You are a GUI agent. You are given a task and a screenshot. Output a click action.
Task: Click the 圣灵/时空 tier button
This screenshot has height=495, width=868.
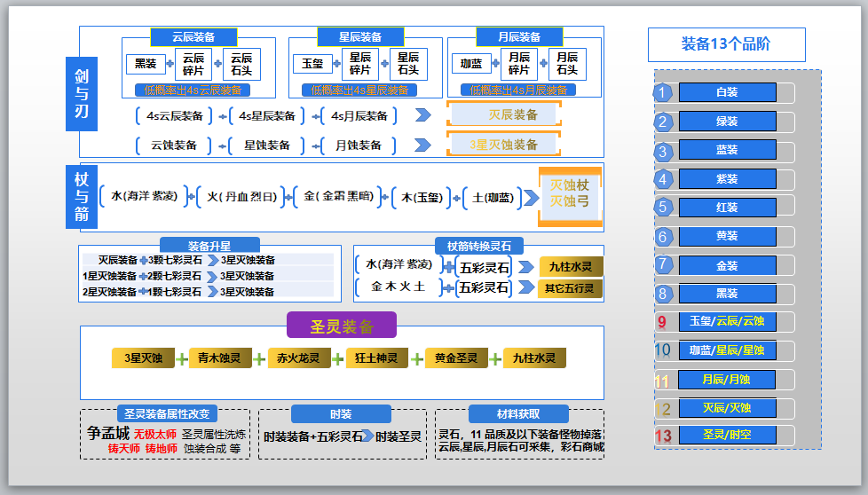(x=727, y=435)
